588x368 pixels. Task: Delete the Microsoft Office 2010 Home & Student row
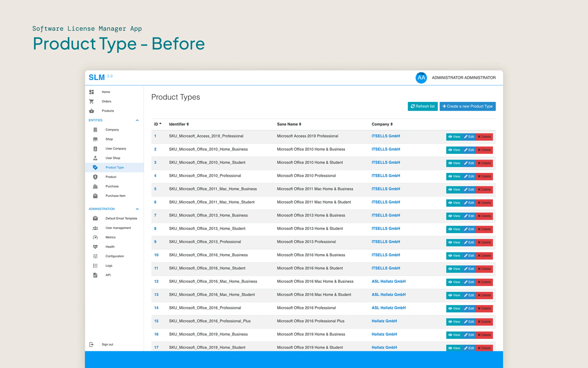coord(484,163)
